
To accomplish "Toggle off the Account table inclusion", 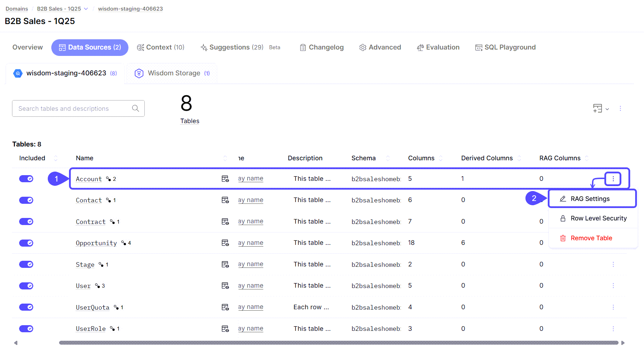I will click(26, 179).
